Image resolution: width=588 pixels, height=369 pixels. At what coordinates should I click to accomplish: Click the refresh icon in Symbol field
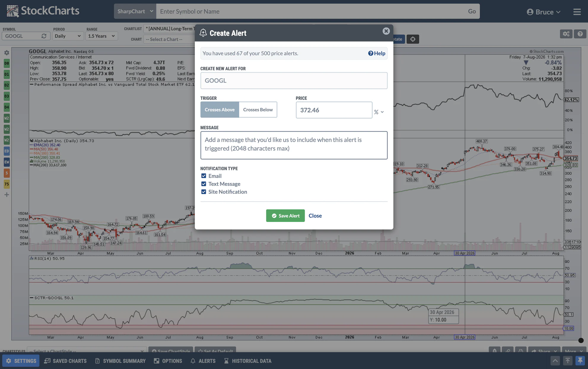click(44, 36)
